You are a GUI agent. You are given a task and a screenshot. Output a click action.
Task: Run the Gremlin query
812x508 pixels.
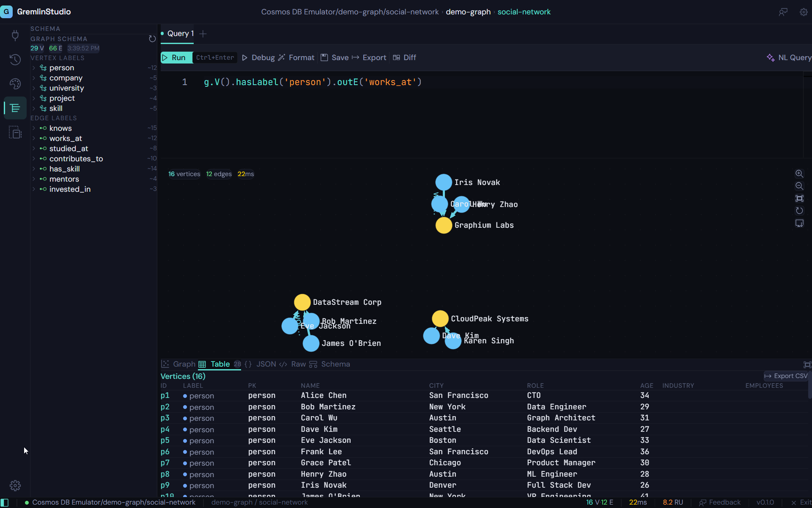coord(175,58)
